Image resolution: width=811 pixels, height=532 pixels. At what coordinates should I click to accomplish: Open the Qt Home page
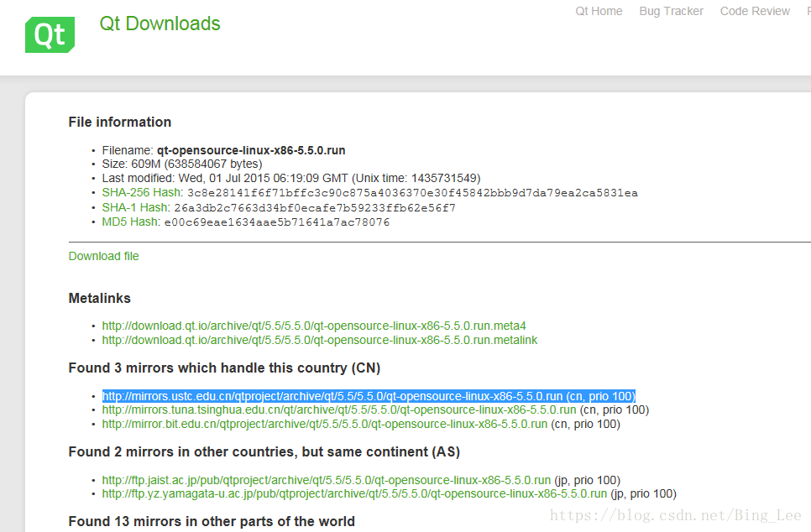coord(599,11)
